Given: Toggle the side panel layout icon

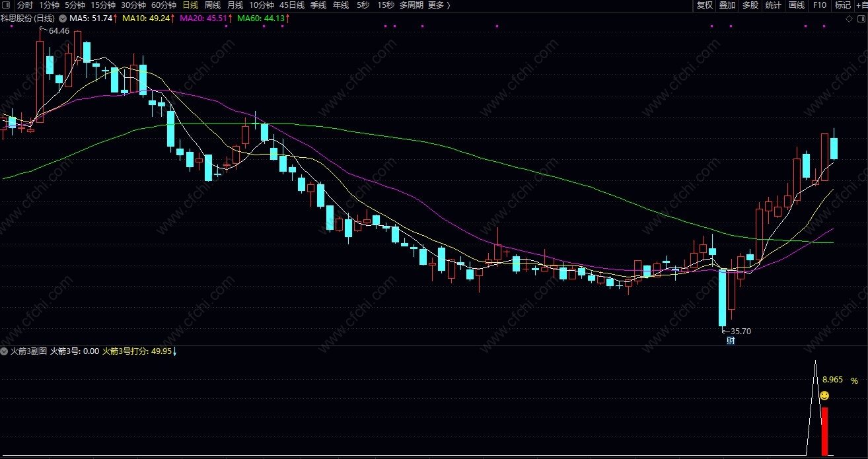Looking at the screenshot, I should point(861,18).
